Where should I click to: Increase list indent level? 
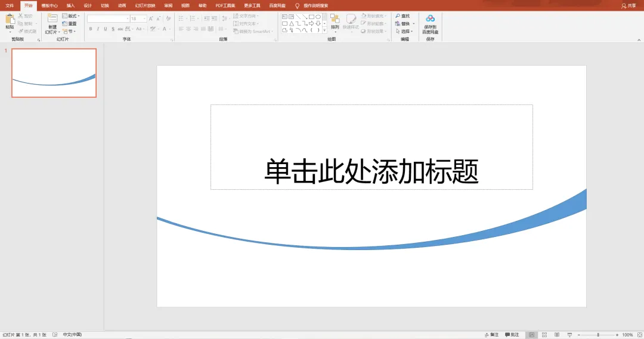tap(215, 19)
